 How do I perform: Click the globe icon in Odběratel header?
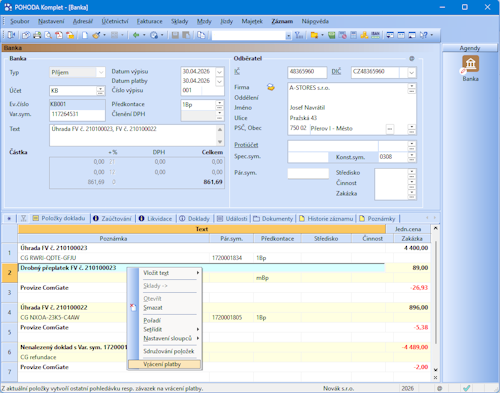412,59
